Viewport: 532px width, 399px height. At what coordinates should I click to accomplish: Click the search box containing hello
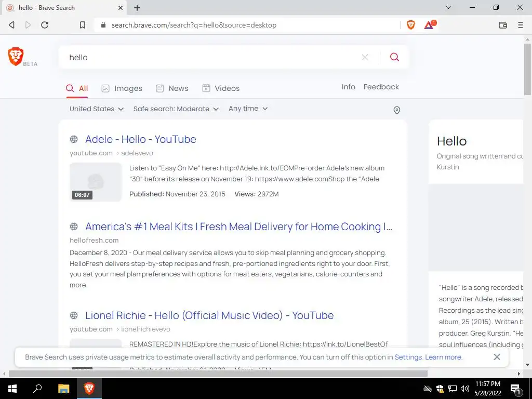[210, 57]
